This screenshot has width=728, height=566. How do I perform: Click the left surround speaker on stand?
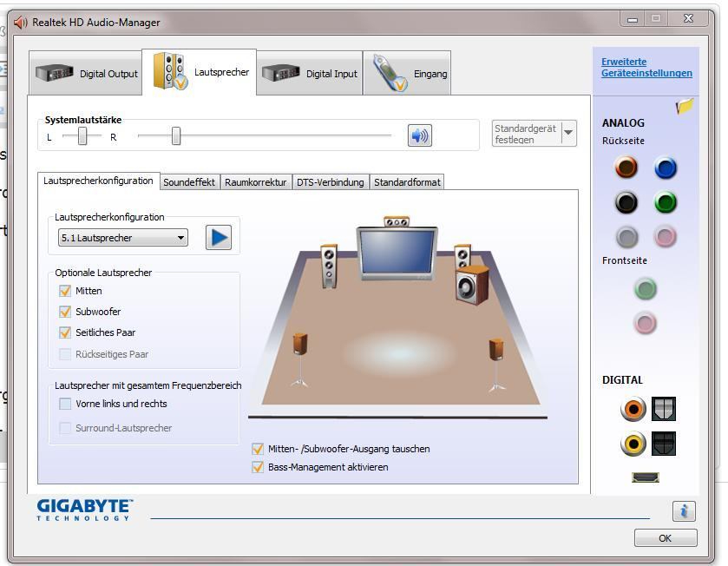[x=300, y=360]
